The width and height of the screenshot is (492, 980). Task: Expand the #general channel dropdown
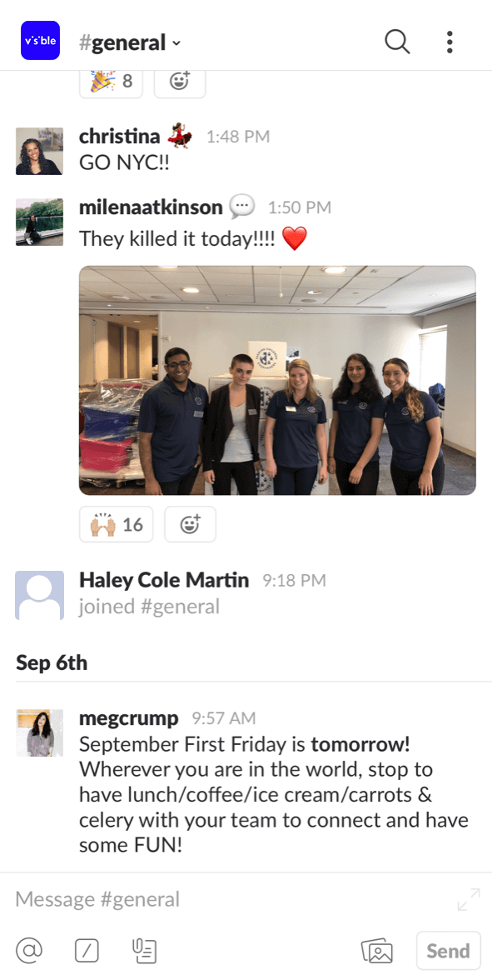[x=130, y=42]
